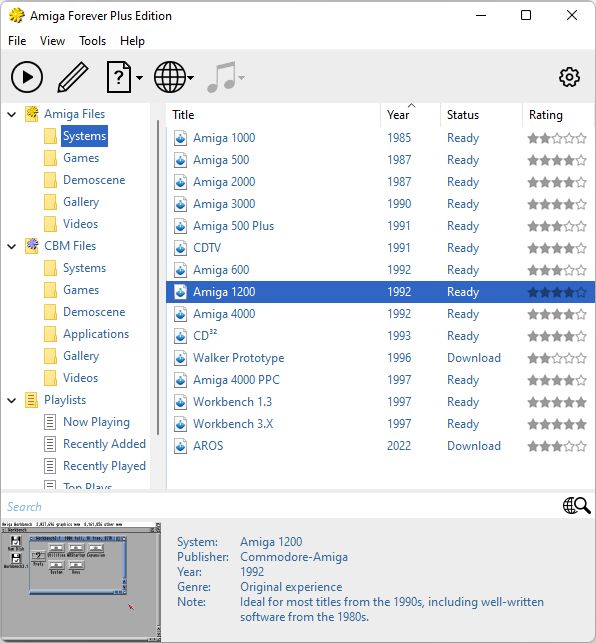Click Download status for AROS
The image size is (596, 643).
[474, 446]
